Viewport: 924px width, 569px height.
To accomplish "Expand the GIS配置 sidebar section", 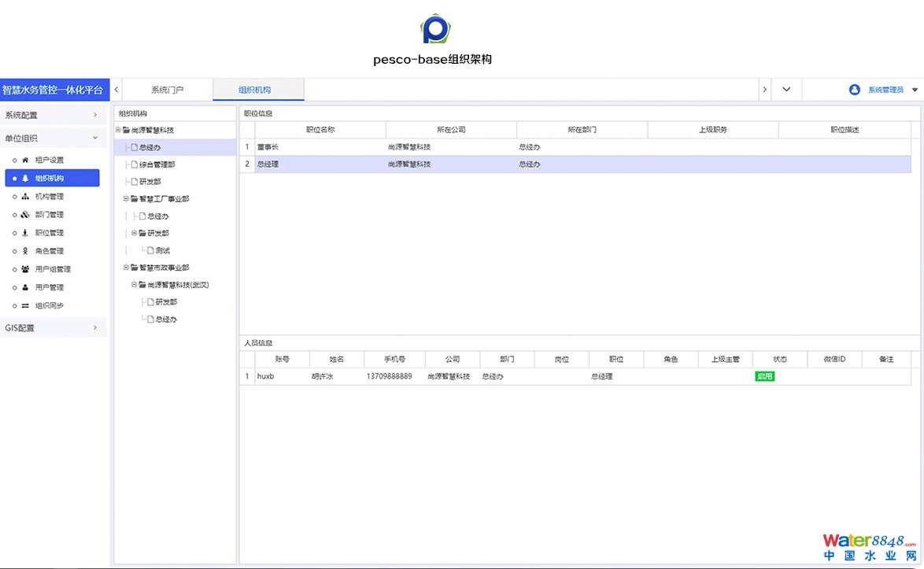I will coord(54,327).
